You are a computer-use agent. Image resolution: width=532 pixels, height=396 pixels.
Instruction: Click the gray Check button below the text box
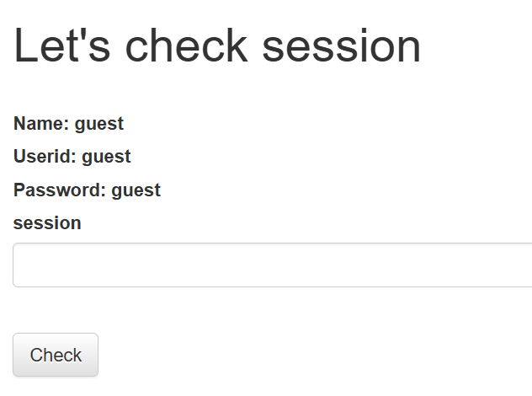point(56,355)
